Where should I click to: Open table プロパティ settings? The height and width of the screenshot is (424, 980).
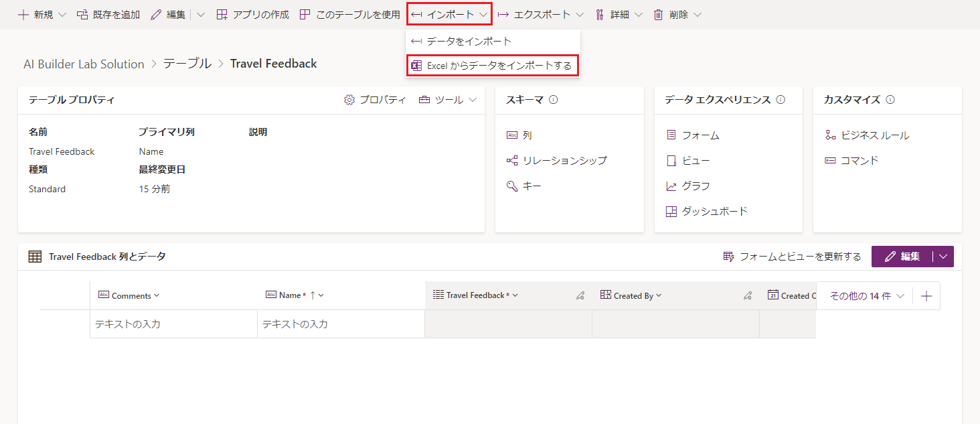(380, 99)
